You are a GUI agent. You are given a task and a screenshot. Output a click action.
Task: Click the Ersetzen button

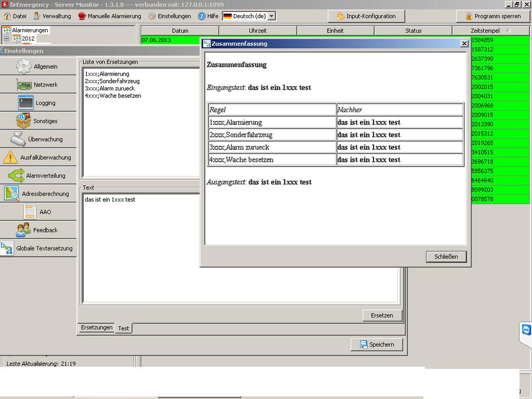pos(382,315)
